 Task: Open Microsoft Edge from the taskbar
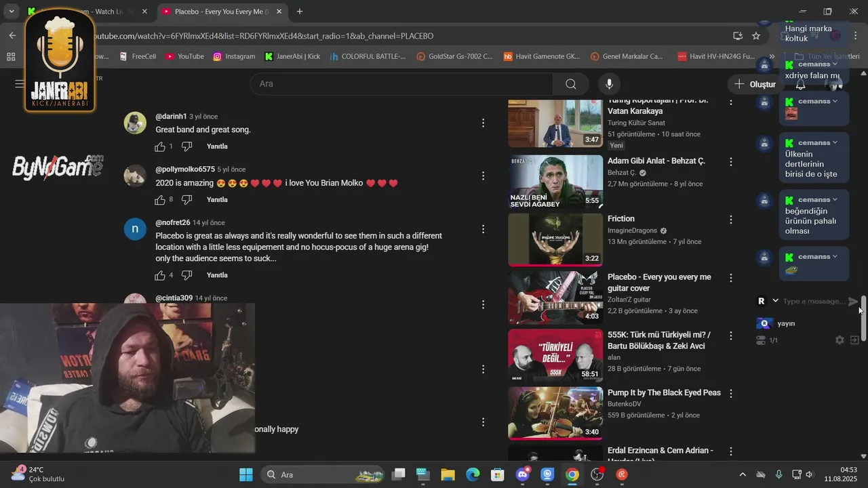point(473,474)
